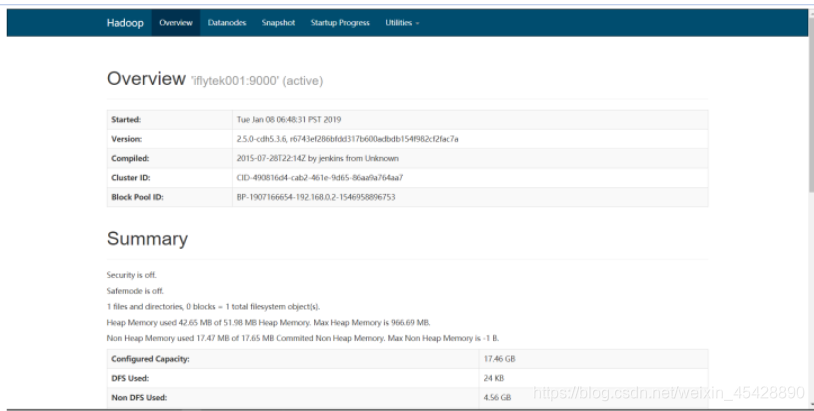Viewport: 814px width, 411px height.
Task: Open the Datanodes tab
Action: pyautogui.click(x=227, y=23)
